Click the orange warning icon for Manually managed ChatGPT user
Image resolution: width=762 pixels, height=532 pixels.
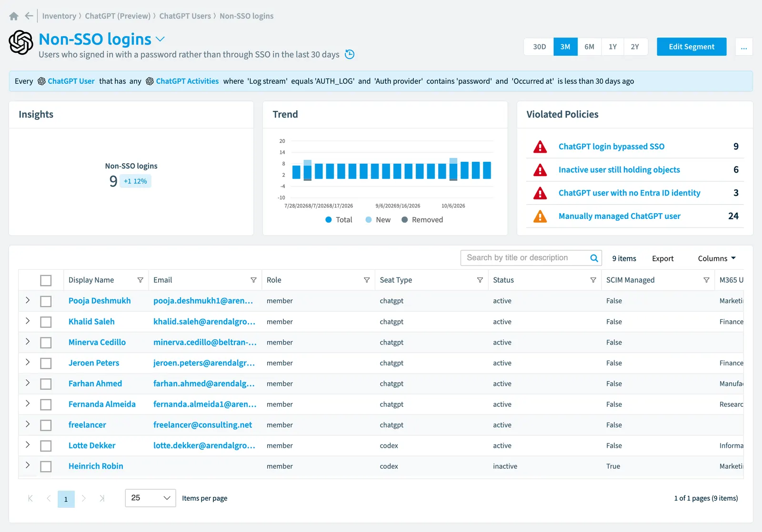click(x=540, y=216)
